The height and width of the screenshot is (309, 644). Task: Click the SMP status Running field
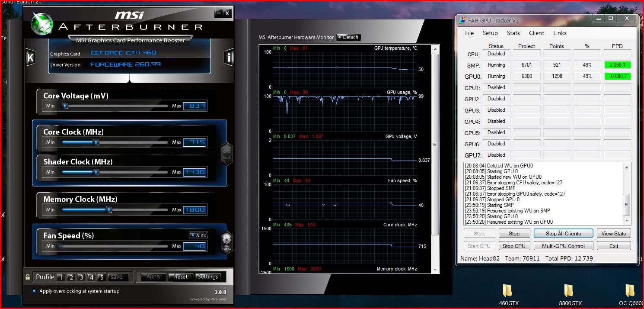pyautogui.click(x=496, y=65)
